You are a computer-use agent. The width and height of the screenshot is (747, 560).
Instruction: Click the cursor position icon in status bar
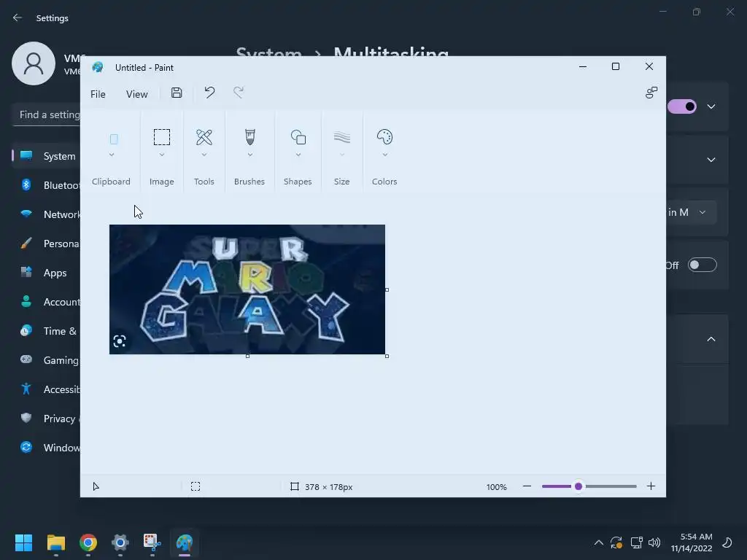(96, 486)
